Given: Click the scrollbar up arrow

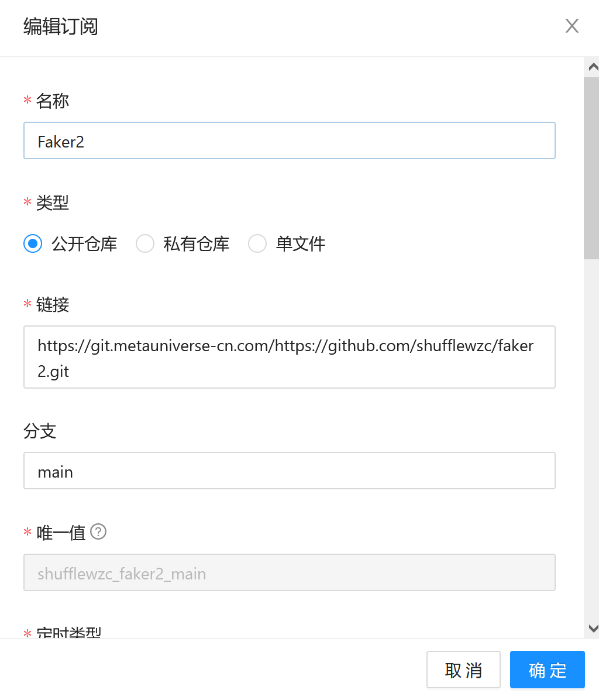Looking at the screenshot, I should (593, 67).
